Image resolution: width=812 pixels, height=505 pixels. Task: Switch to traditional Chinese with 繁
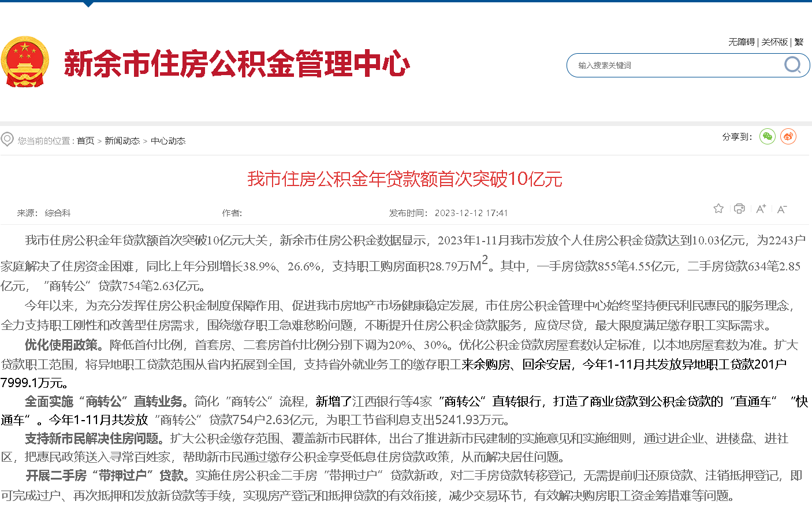tap(799, 42)
